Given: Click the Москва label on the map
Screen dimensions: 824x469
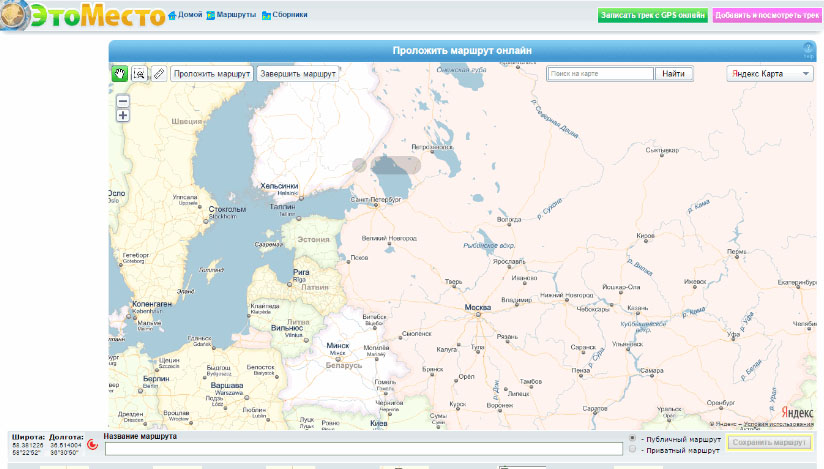Looking at the screenshot, I should point(478,307).
